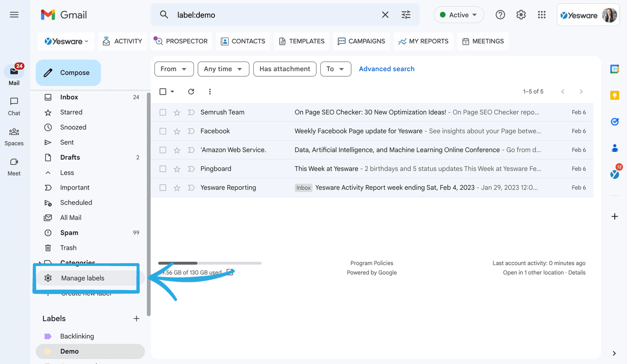Image resolution: width=627 pixels, height=364 pixels.
Task: Open the Google apps grid icon
Action: point(542,15)
